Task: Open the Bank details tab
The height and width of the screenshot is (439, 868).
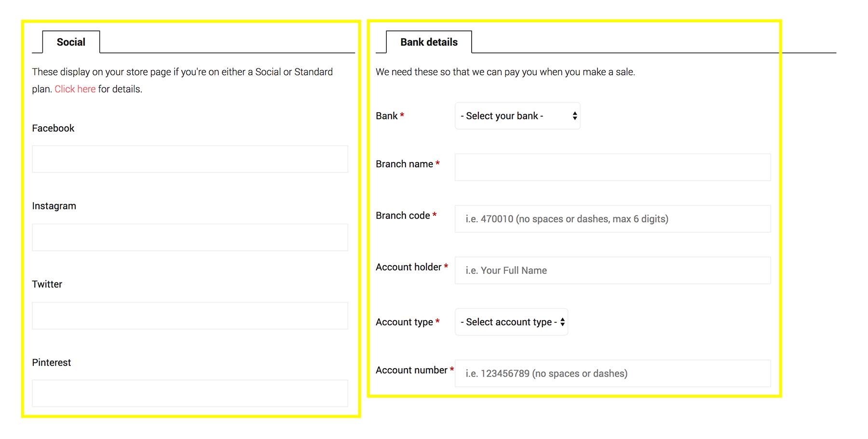Action: click(x=429, y=42)
